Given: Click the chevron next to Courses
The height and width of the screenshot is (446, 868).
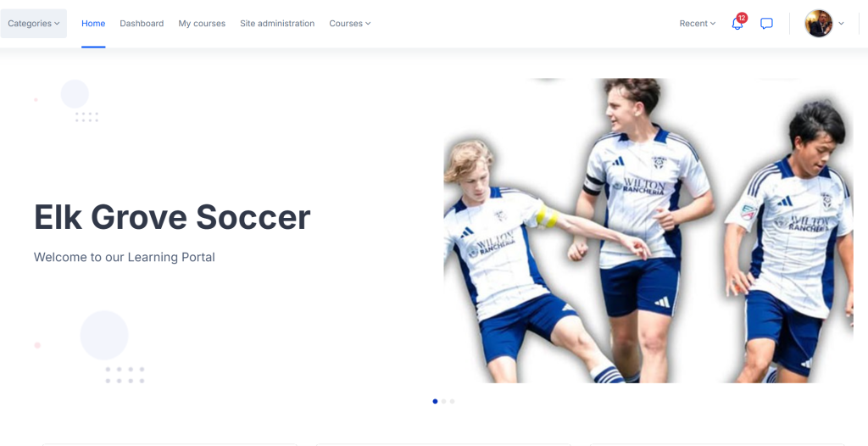Looking at the screenshot, I should point(368,23).
